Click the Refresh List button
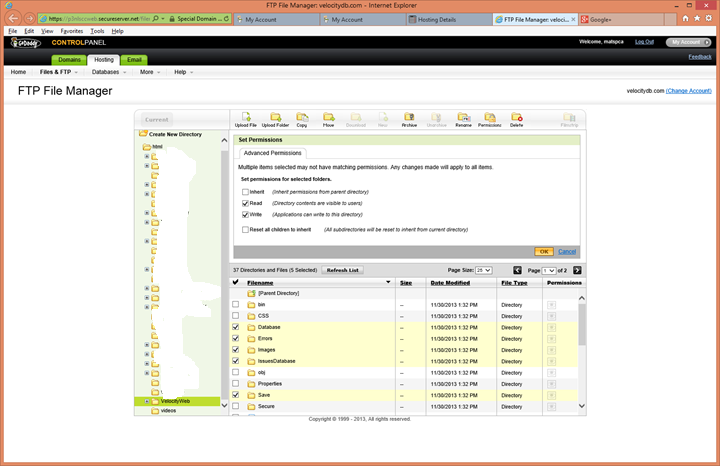Viewport: 720px width, 466px height. tap(343, 270)
